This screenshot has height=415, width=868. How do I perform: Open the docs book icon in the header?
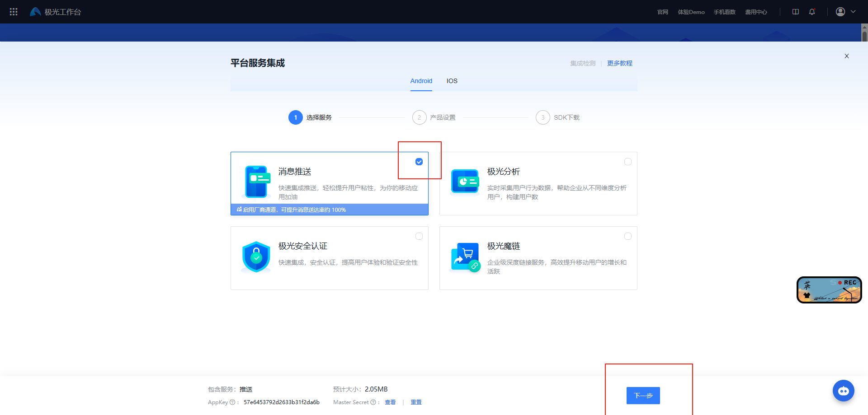(796, 12)
